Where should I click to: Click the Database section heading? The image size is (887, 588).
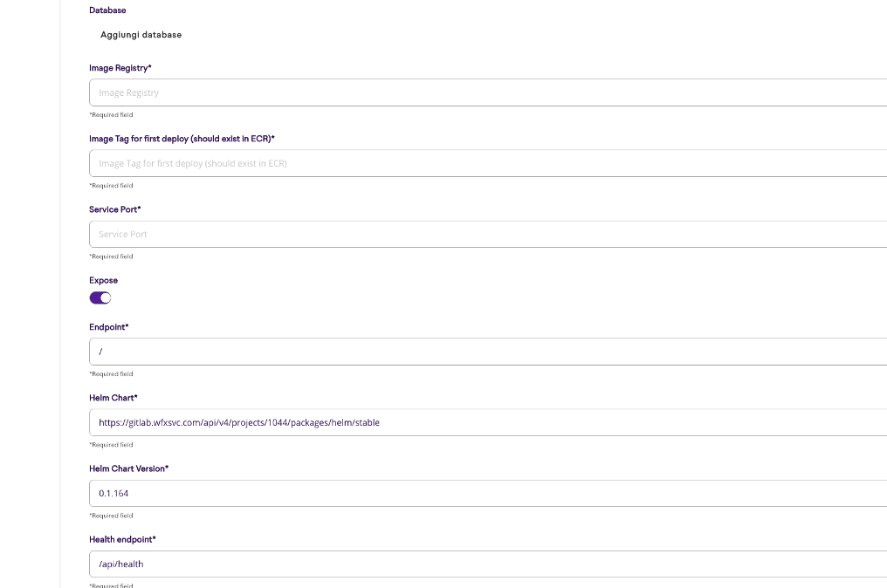pos(107,10)
